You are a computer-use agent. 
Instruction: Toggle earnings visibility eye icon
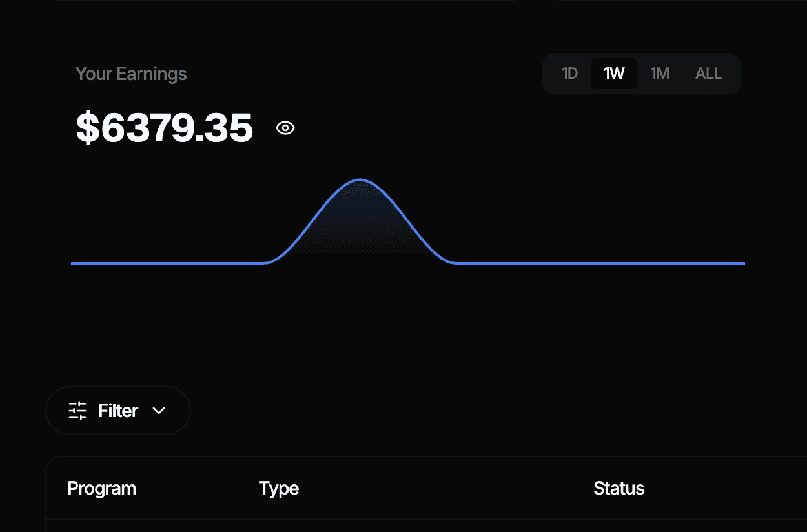coord(285,128)
